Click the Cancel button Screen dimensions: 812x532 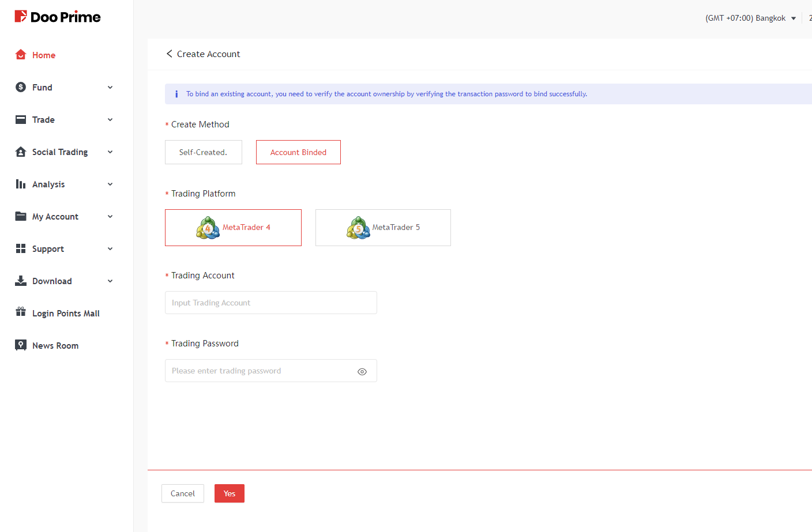[x=183, y=493]
